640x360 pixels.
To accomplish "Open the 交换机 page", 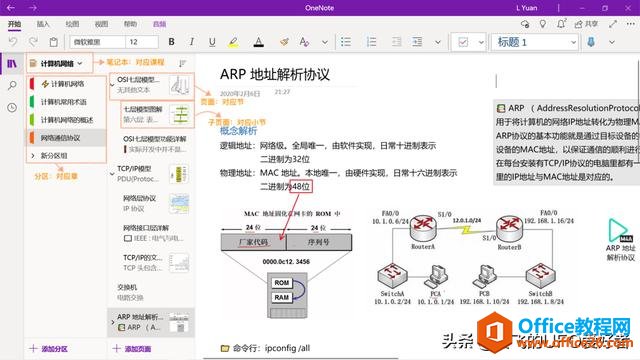I will click(x=152, y=292).
